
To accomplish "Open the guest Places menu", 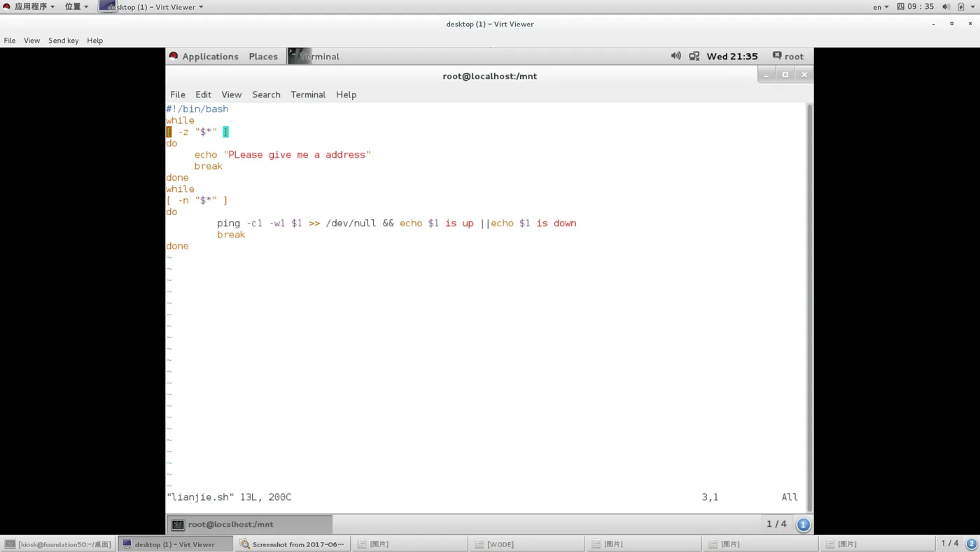I will (x=263, y=56).
